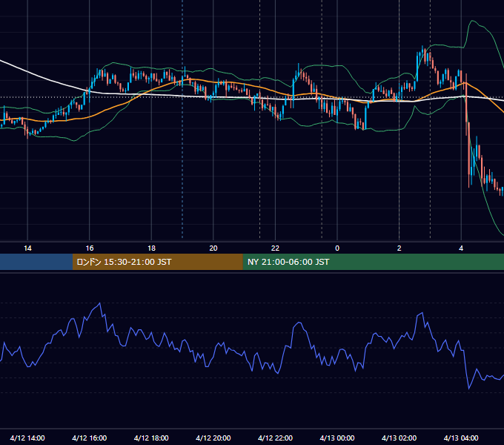Click the unlabeled blue session bar segment
This screenshot has height=445, width=504.
(36, 262)
